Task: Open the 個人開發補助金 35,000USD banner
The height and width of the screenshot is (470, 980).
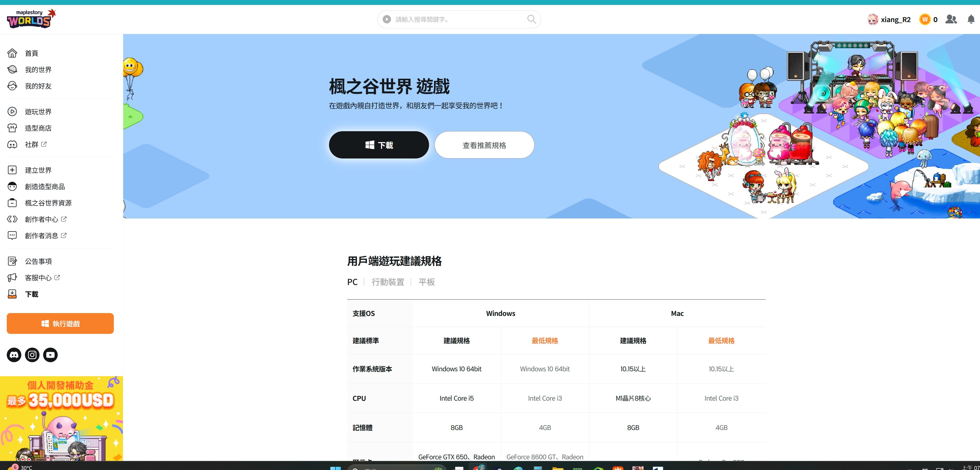Action: pyautogui.click(x=61, y=418)
